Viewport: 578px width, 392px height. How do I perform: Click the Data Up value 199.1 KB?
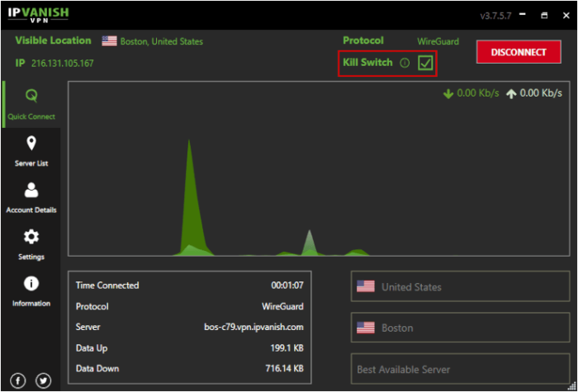[287, 348]
